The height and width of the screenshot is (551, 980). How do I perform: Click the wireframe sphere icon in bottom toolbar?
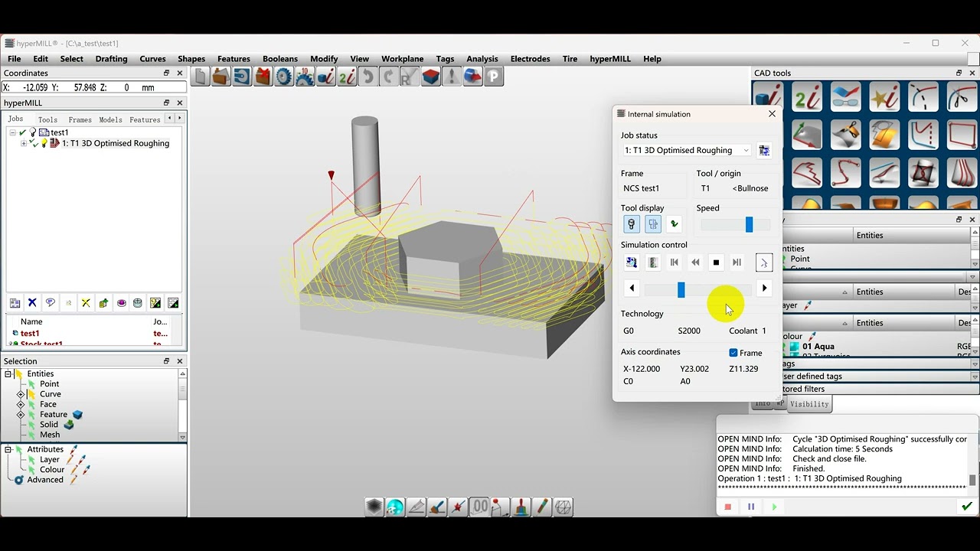pyautogui.click(x=563, y=507)
